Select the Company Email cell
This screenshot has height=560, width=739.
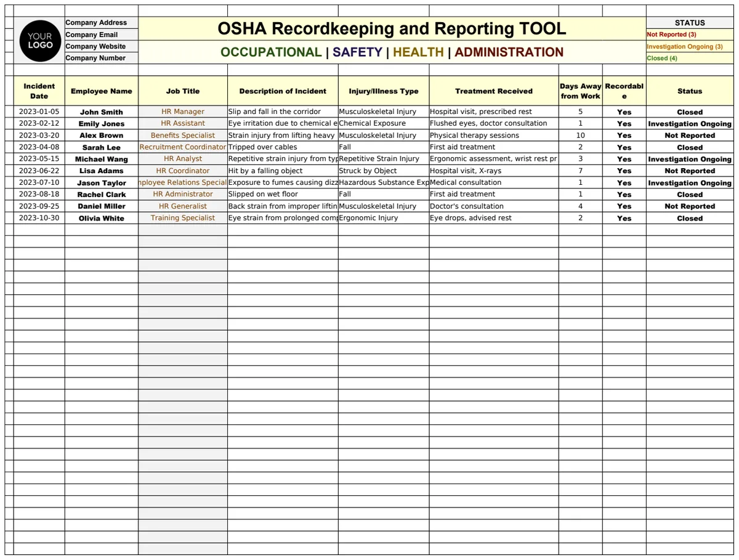pyautogui.click(x=102, y=34)
